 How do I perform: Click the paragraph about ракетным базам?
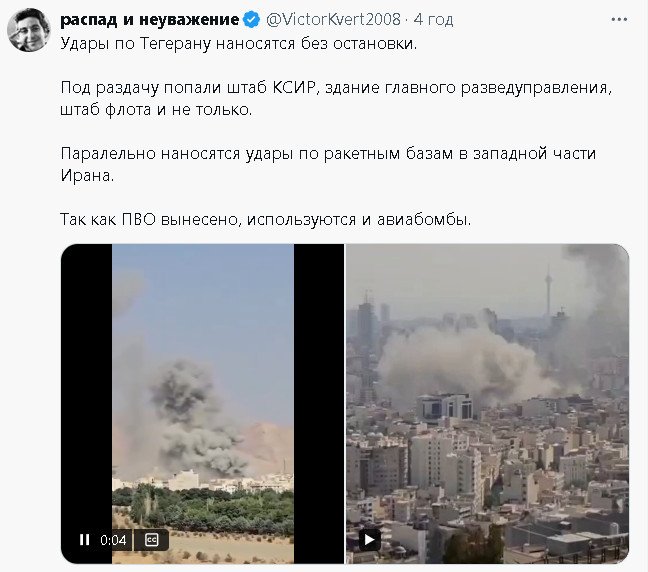(328, 164)
